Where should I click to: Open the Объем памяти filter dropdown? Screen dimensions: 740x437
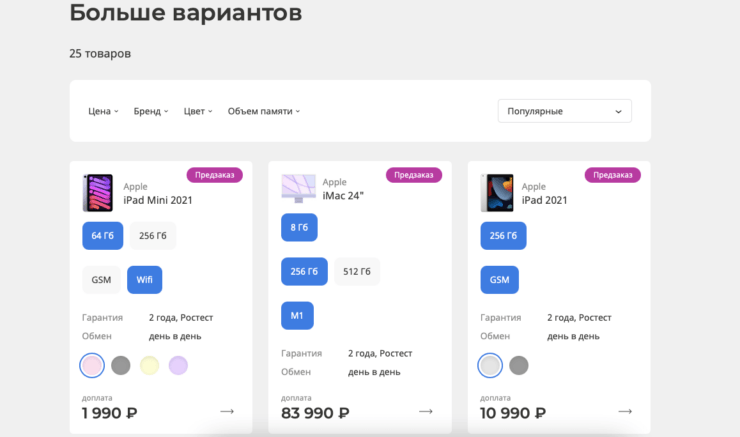coord(264,111)
